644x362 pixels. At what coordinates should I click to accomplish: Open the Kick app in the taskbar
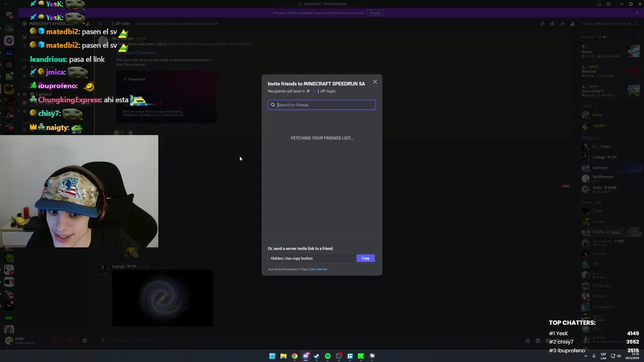tap(361, 356)
